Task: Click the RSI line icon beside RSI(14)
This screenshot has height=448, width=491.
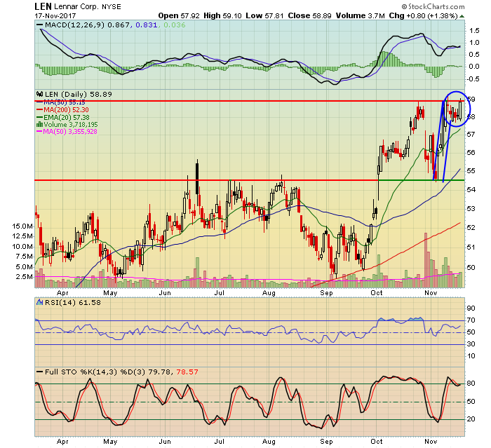Action: (x=40, y=302)
